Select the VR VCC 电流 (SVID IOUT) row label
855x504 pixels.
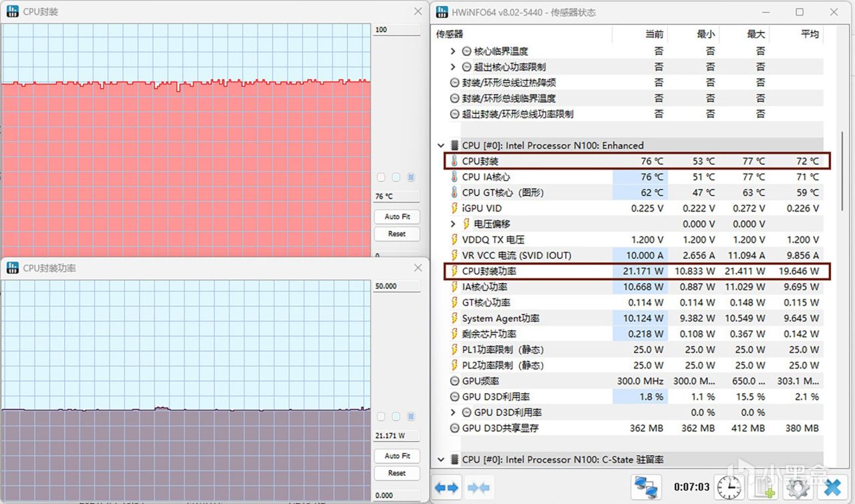517,255
